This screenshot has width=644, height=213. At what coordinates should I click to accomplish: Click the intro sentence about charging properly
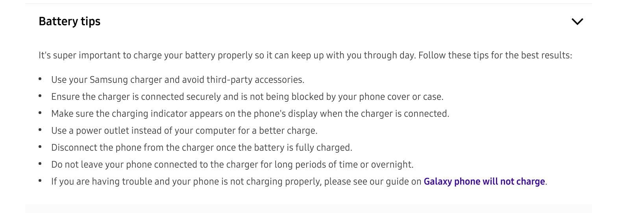click(x=305, y=55)
